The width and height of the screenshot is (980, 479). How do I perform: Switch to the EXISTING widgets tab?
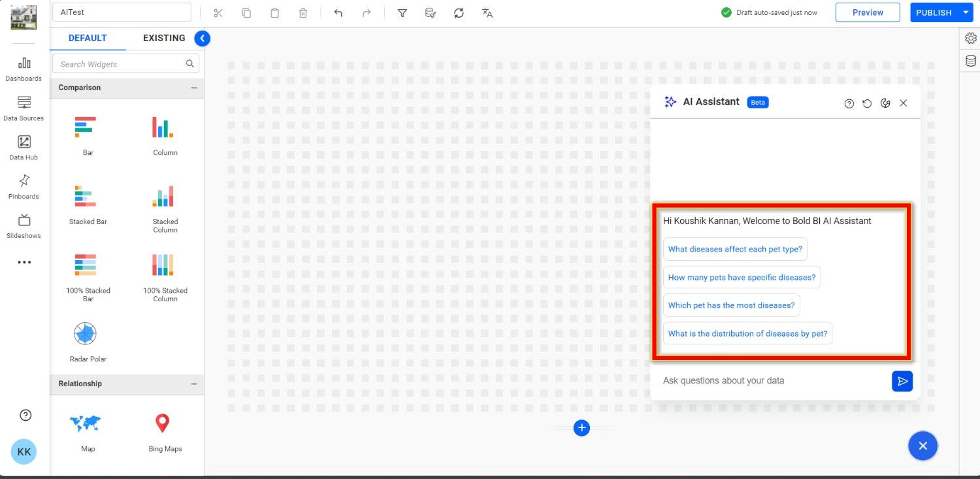[x=164, y=38]
